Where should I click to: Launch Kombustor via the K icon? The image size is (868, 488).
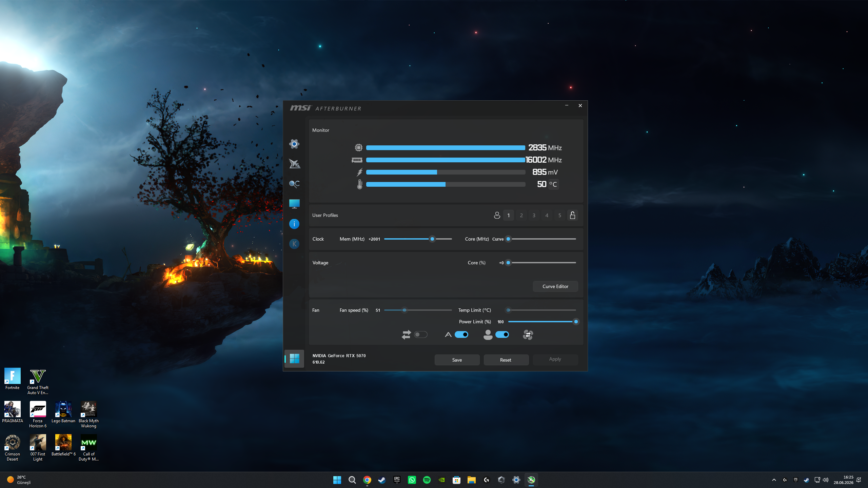[x=294, y=244]
